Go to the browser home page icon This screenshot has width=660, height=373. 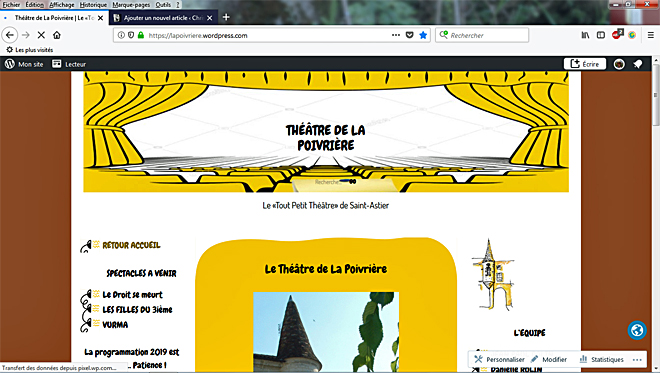(x=57, y=35)
